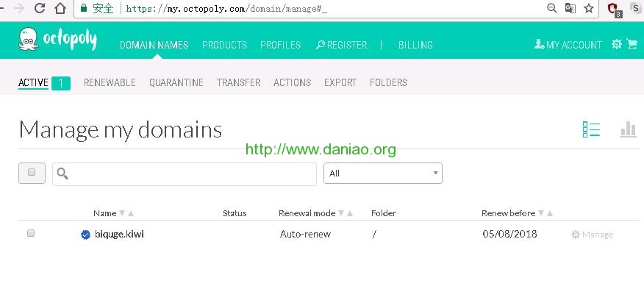Open the shopping cart icon
Image resolution: width=644 pixels, height=300 pixels.
coord(632,44)
